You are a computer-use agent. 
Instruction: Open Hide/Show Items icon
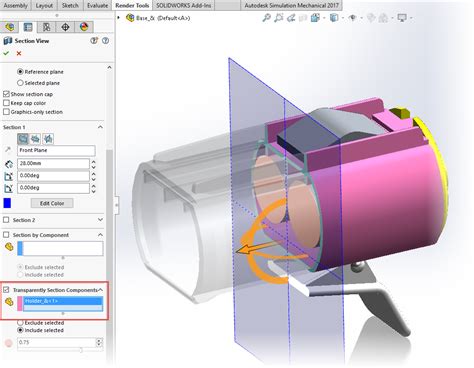pos(353,18)
